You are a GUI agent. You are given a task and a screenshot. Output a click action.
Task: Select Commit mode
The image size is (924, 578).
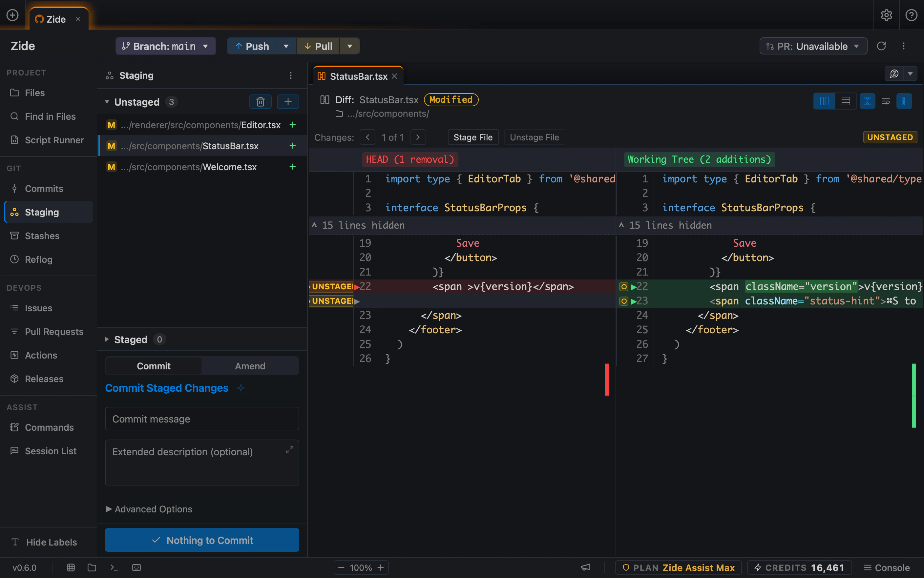pos(154,366)
